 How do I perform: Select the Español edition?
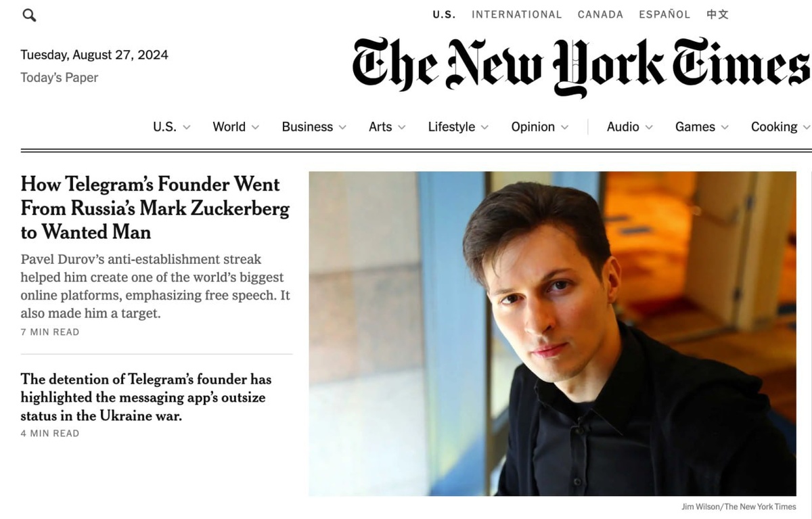(664, 14)
